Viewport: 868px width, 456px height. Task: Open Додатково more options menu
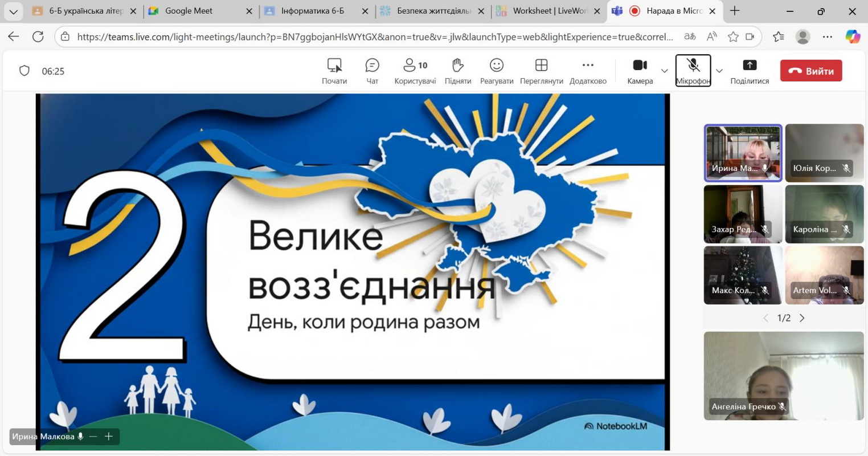[588, 71]
